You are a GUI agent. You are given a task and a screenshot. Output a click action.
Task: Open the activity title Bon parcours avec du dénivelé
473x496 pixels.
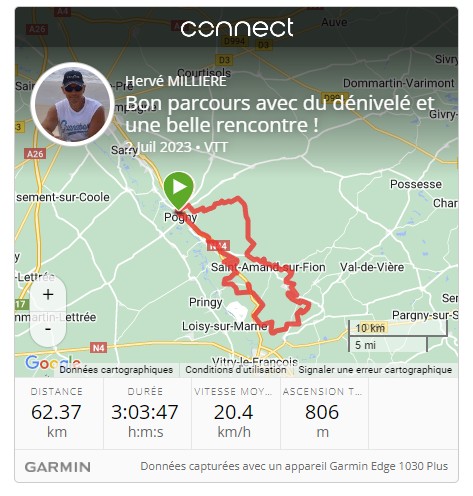280,114
